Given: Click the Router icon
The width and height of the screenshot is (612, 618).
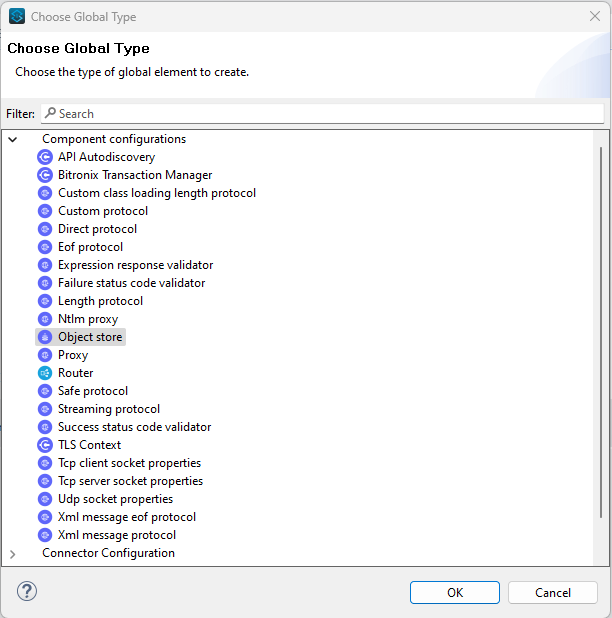Looking at the screenshot, I should (x=44, y=373).
